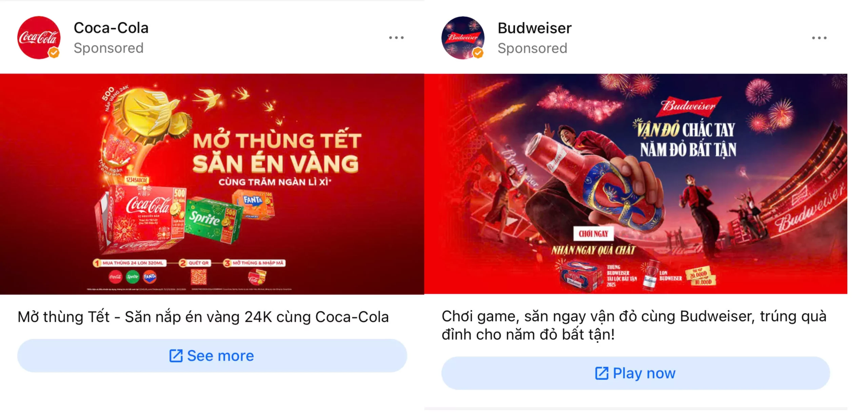Click the QR code in Coca-Cola ad
The height and width of the screenshot is (420, 868).
[198, 277]
